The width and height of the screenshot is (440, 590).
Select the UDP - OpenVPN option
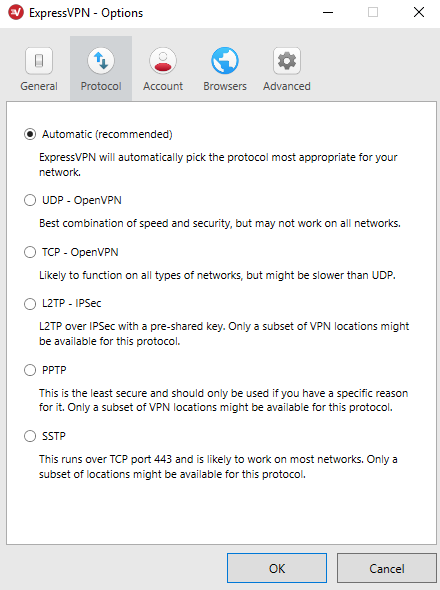(30, 200)
